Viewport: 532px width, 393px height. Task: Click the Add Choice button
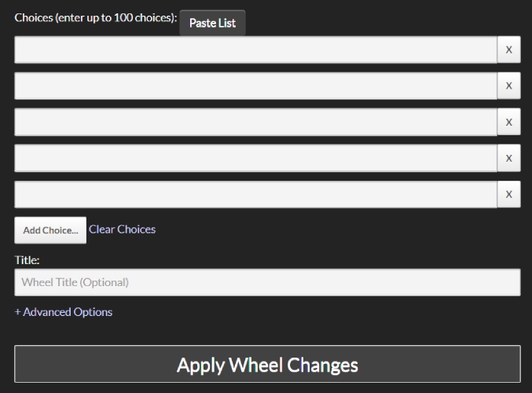(50, 230)
